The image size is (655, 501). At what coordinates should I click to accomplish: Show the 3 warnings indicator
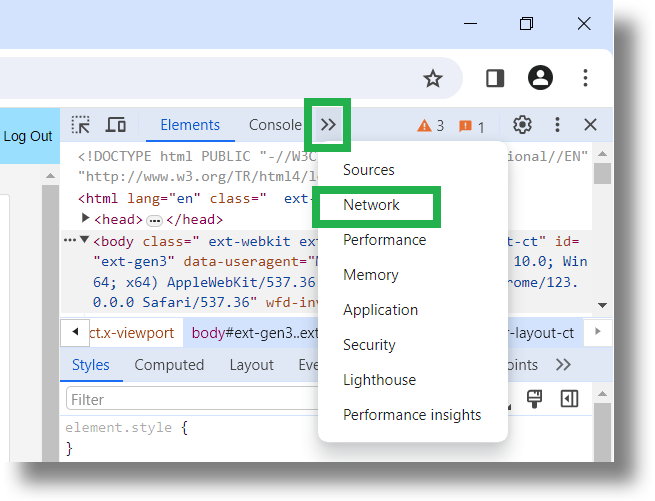point(430,125)
